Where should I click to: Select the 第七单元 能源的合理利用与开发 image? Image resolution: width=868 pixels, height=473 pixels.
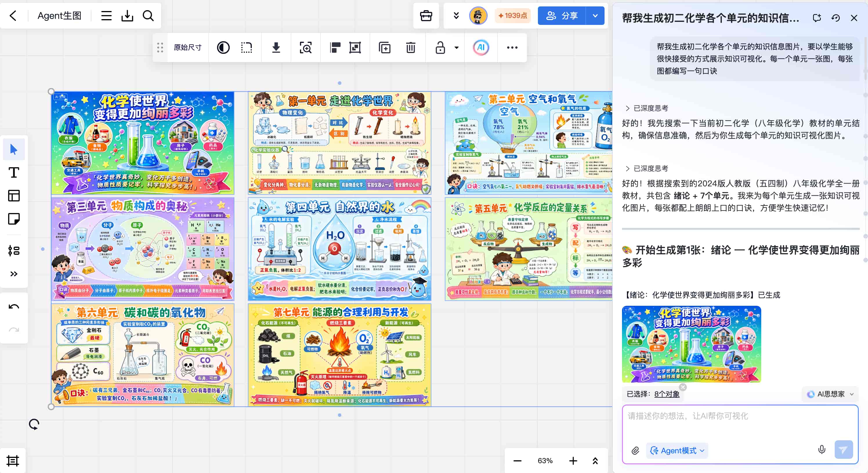pyautogui.click(x=339, y=355)
